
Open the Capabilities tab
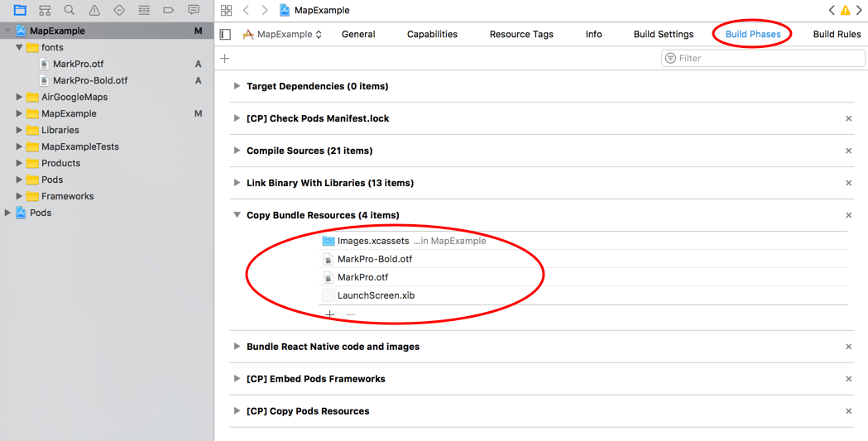point(432,34)
